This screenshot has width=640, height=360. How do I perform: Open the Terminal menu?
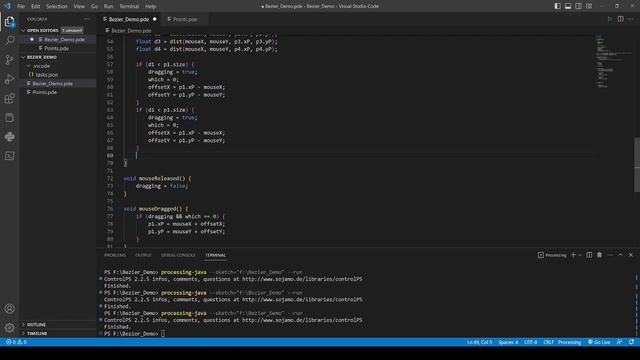click(x=129, y=6)
